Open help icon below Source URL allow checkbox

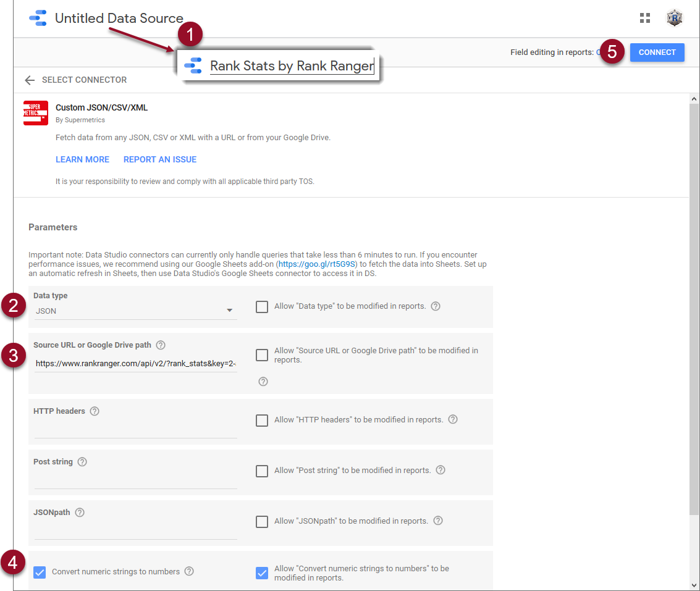click(x=263, y=382)
